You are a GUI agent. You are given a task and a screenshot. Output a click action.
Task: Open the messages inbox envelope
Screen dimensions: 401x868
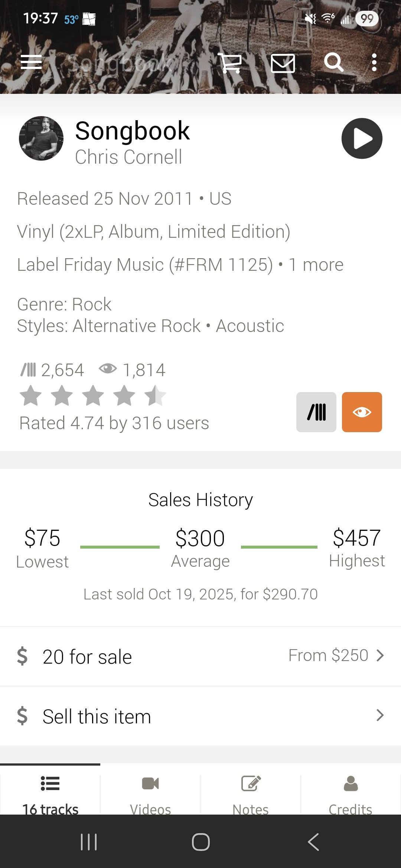[x=283, y=63]
